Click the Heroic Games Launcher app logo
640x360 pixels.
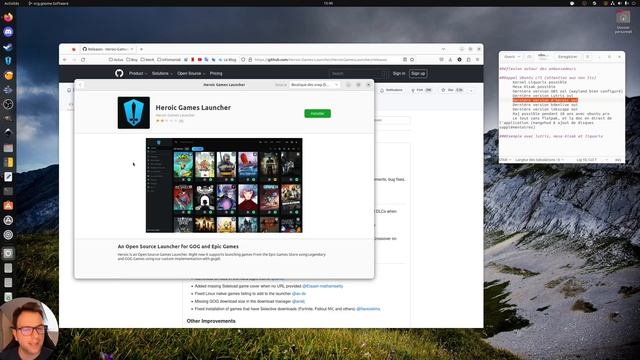pyautogui.click(x=133, y=113)
